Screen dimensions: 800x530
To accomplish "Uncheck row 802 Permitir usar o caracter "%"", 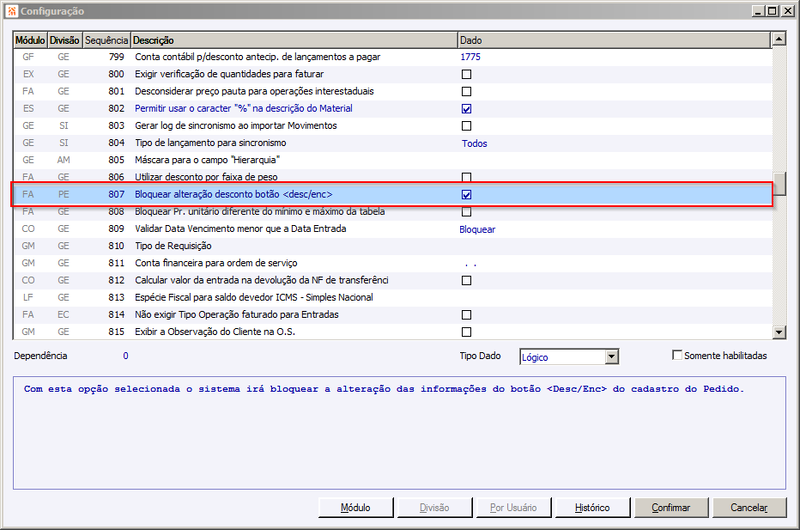I will (466, 109).
